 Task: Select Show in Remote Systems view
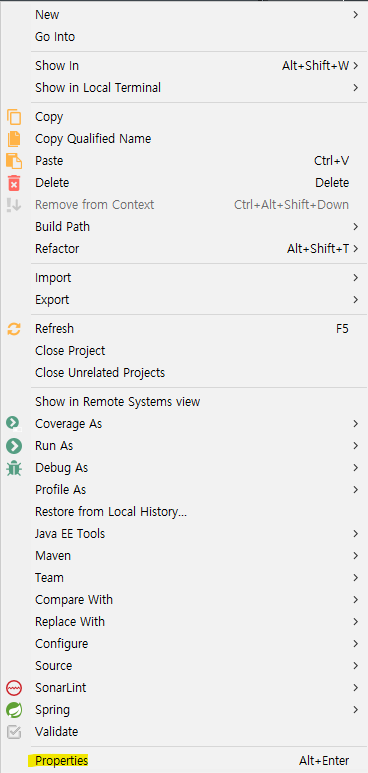click(117, 402)
